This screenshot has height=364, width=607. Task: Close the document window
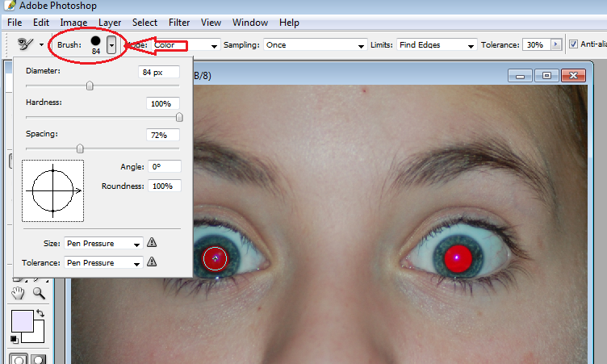[573, 76]
